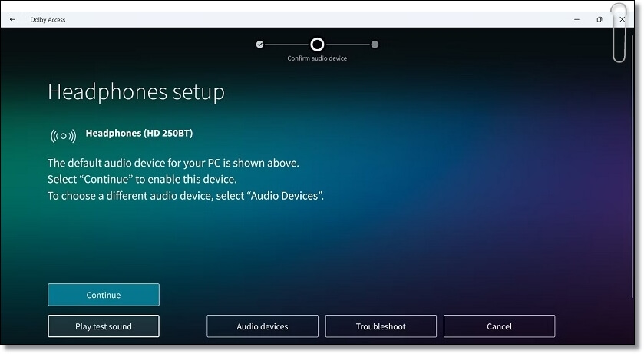
Task: Click the headphones audio device icon
Action: coord(63,136)
